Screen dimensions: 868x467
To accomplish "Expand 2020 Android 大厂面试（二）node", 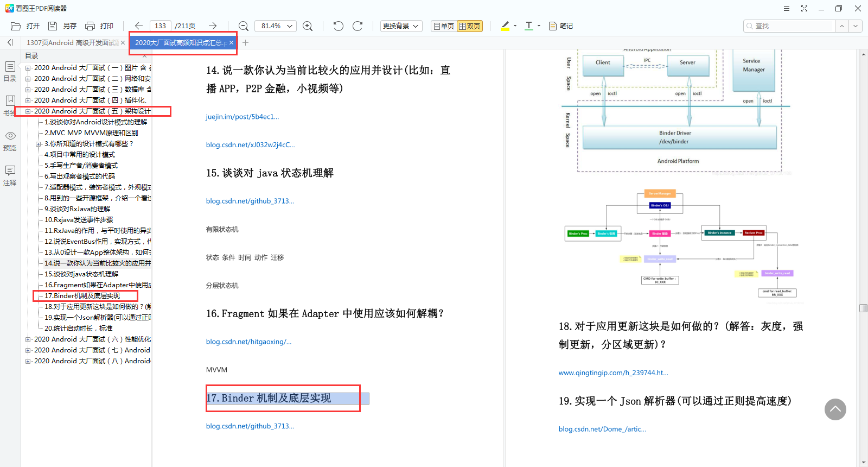I will tap(28, 79).
